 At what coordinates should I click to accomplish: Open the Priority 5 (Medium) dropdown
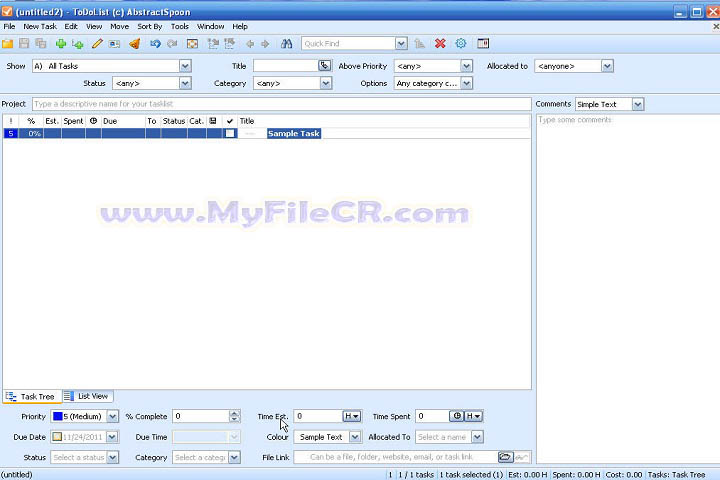coord(112,416)
